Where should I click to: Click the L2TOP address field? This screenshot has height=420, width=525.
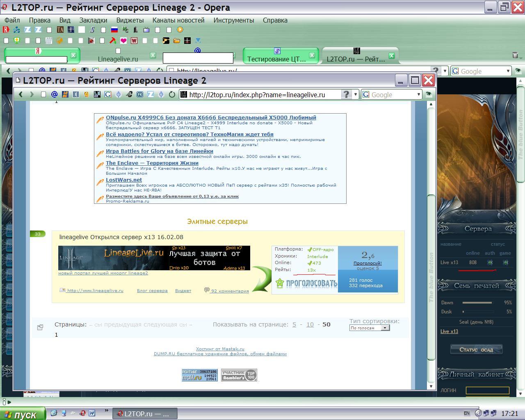tap(265, 94)
